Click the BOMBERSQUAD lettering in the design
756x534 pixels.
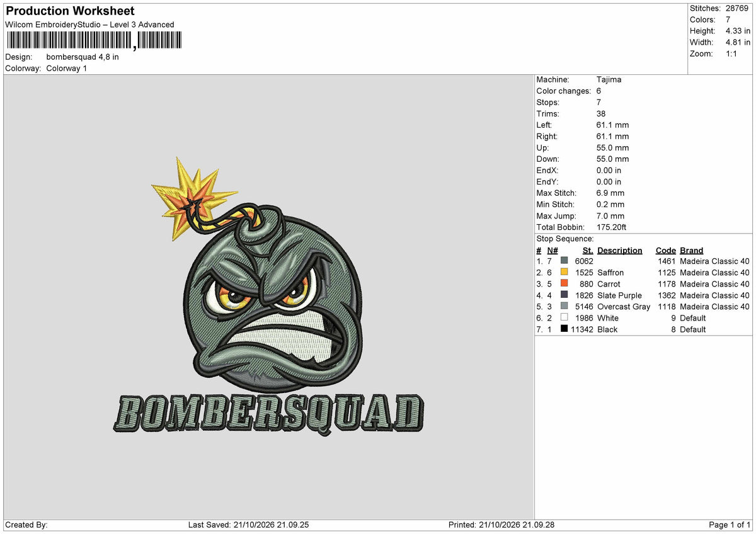click(268, 415)
